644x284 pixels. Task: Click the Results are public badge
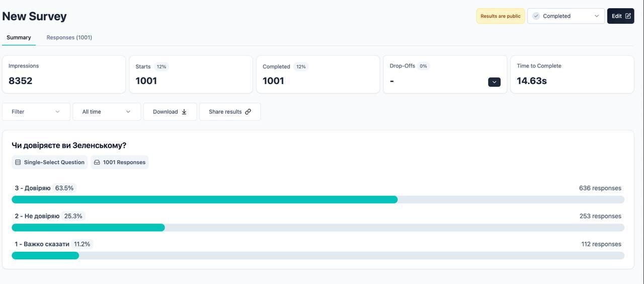[500, 16]
